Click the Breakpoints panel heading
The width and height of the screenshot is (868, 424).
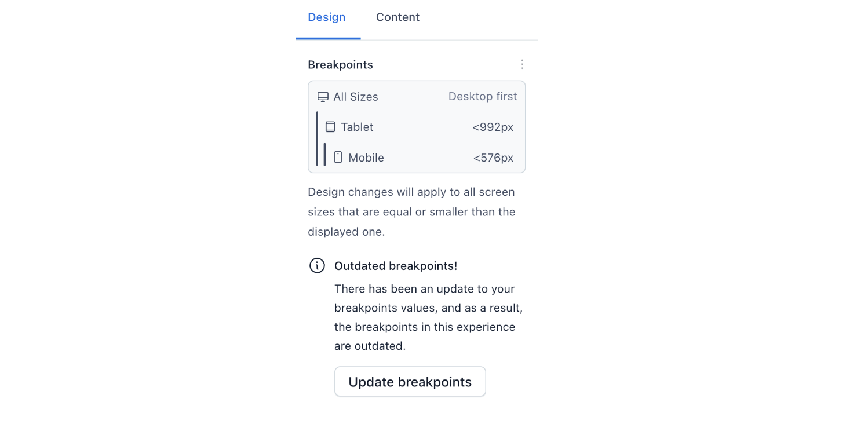340,64
